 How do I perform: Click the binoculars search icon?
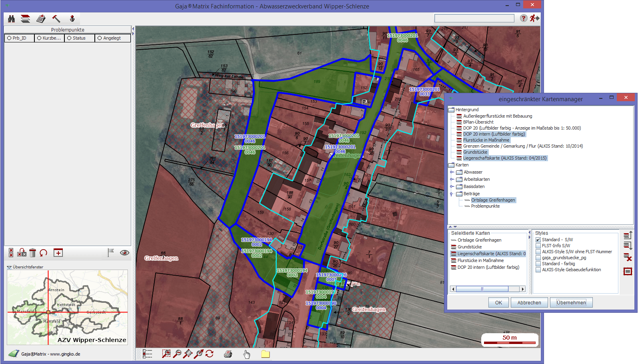pyautogui.click(x=11, y=19)
